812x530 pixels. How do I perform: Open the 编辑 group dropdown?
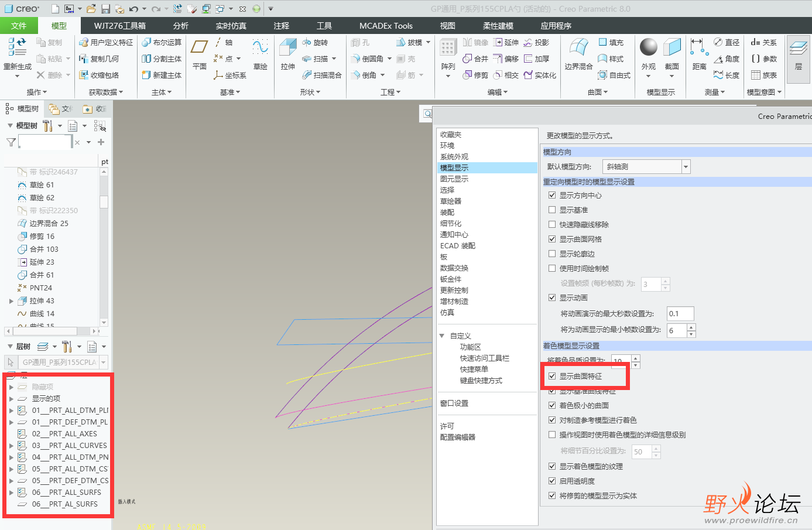[498, 92]
